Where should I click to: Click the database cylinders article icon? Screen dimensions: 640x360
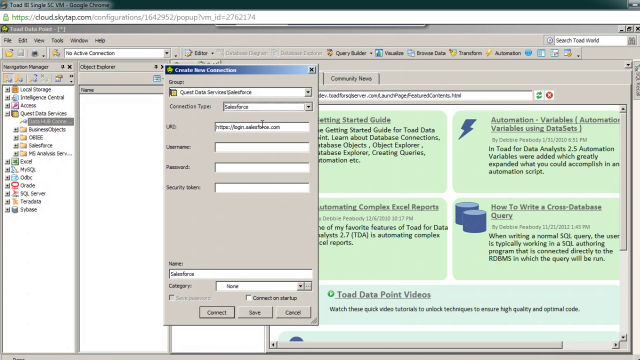click(471, 217)
